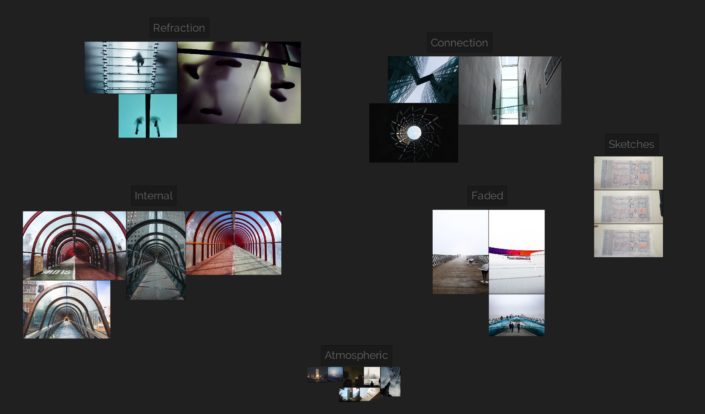Select the Refraction group label

click(179, 28)
